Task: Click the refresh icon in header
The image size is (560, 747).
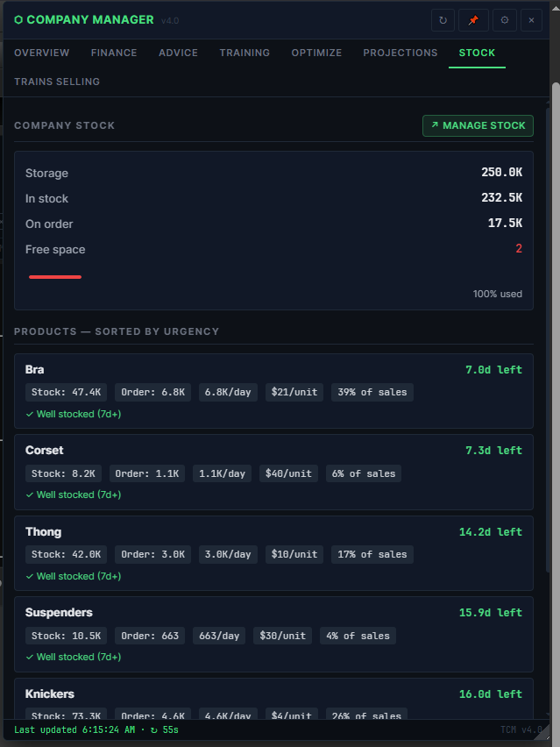Action: point(443,20)
